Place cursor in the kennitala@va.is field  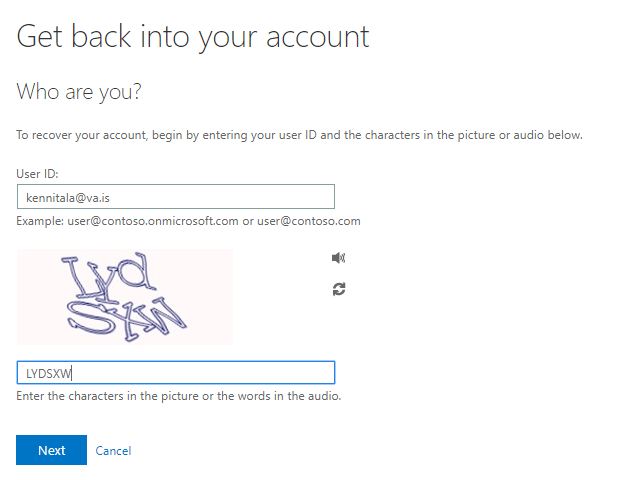point(176,197)
